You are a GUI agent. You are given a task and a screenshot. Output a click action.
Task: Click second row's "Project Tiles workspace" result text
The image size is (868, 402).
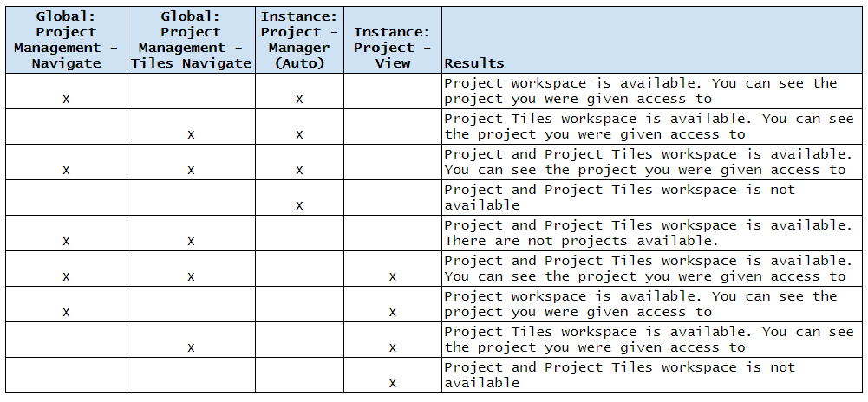(x=649, y=126)
